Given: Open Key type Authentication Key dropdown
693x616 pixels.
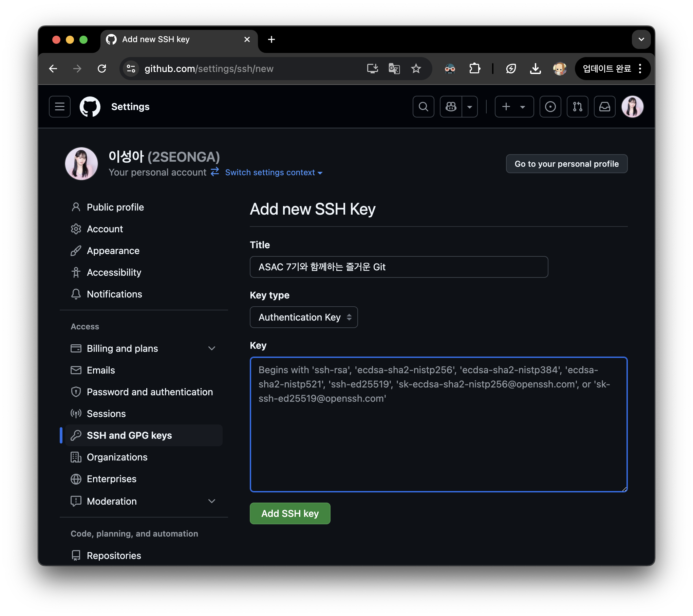Looking at the screenshot, I should (304, 317).
